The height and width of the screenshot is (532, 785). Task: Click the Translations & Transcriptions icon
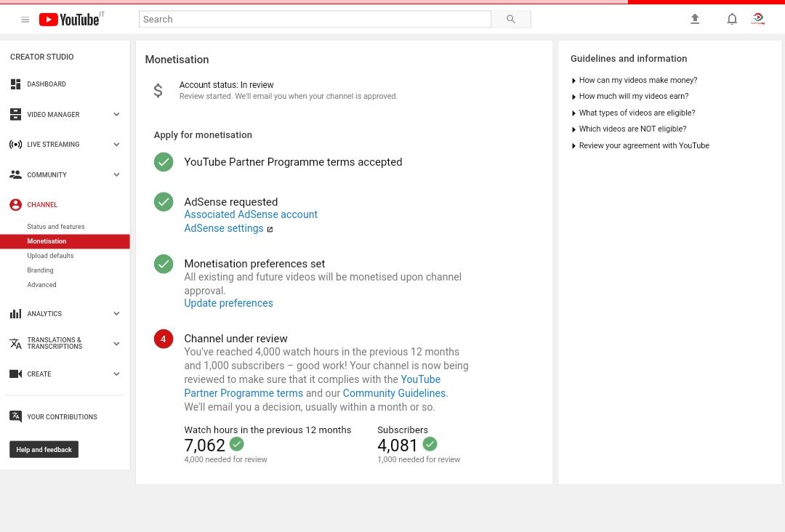coord(15,343)
